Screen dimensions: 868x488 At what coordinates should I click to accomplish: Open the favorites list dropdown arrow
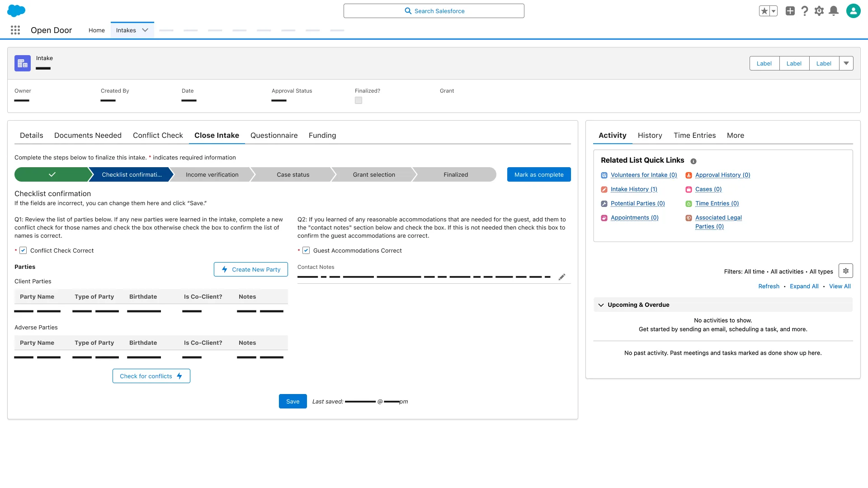click(x=774, y=11)
